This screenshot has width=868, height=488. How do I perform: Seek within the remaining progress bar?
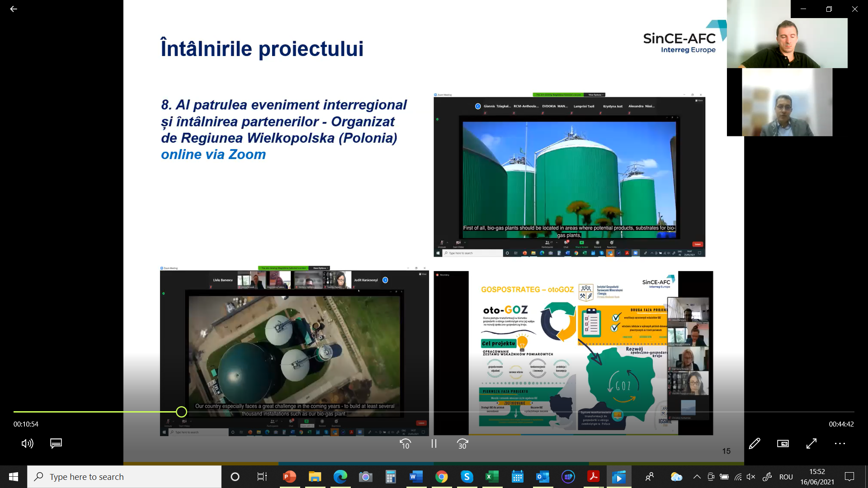[x=520, y=412]
